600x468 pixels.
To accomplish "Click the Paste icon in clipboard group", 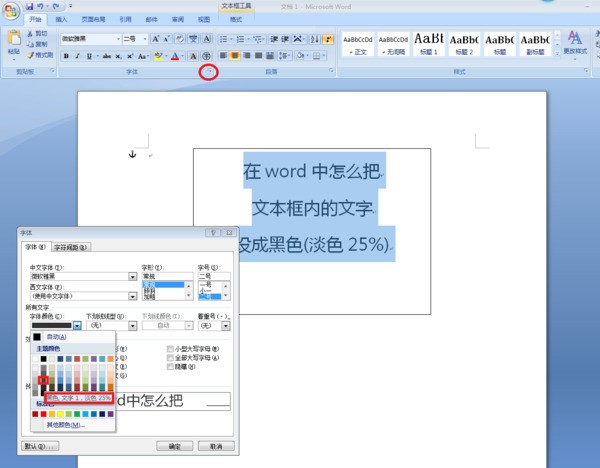I will click(x=13, y=44).
